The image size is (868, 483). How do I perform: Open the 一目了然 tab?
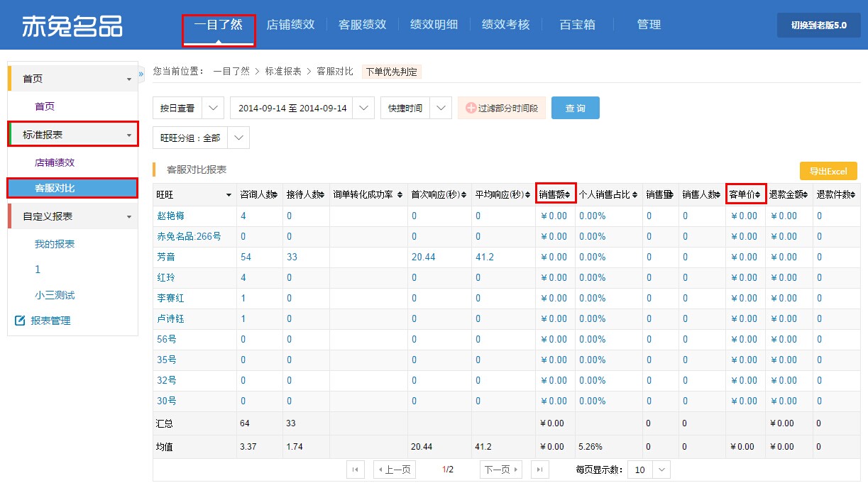point(219,25)
